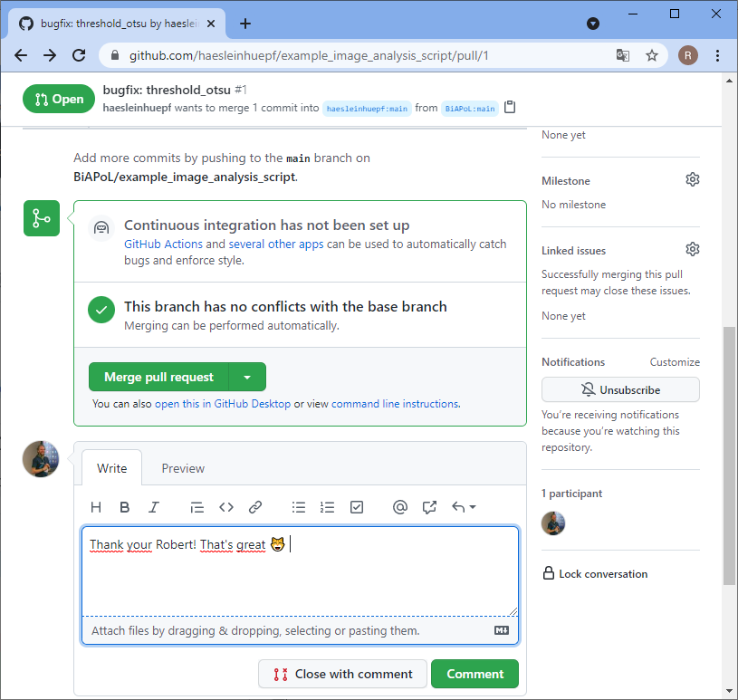Open Milestone settings gear

point(693,180)
